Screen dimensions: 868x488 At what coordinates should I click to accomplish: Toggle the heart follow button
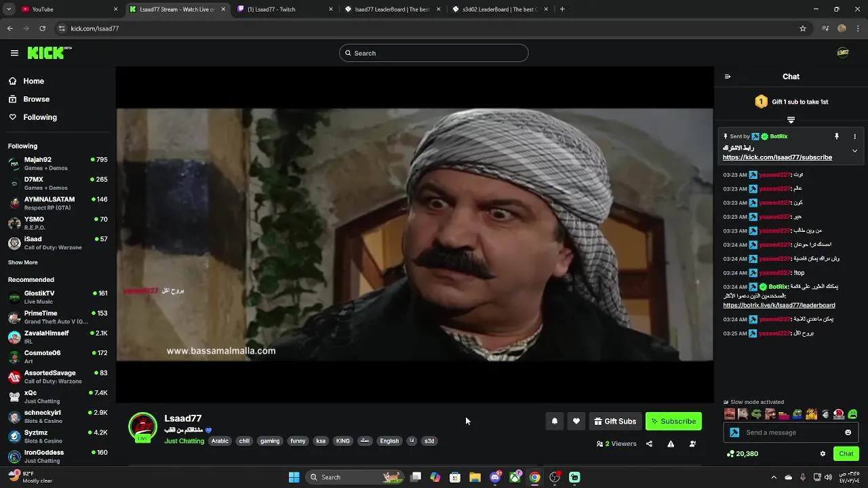click(576, 421)
